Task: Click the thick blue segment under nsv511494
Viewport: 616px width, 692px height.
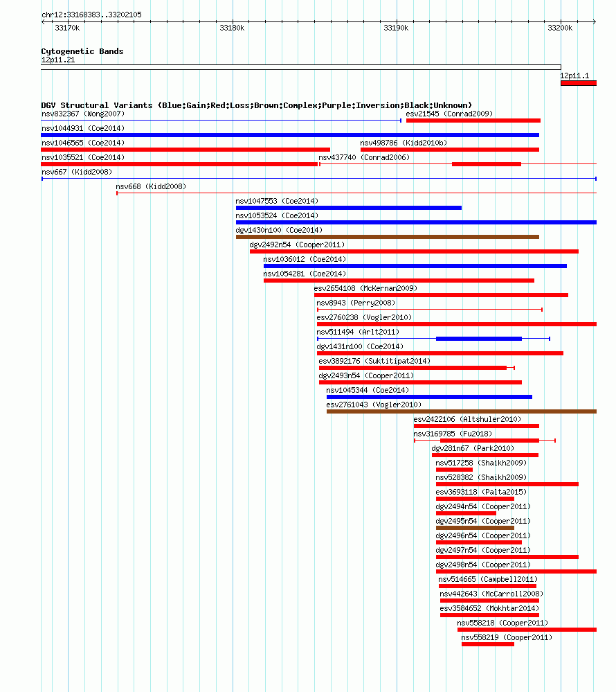Action: click(479, 339)
